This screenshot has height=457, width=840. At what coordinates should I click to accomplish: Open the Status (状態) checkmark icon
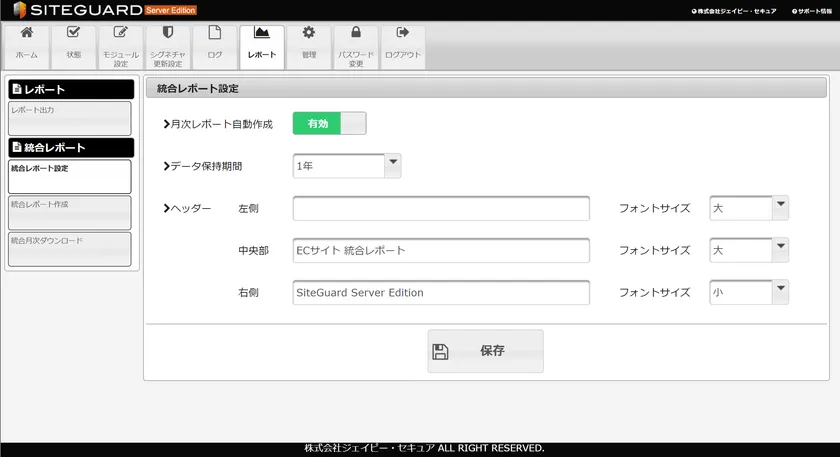[x=73, y=33]
